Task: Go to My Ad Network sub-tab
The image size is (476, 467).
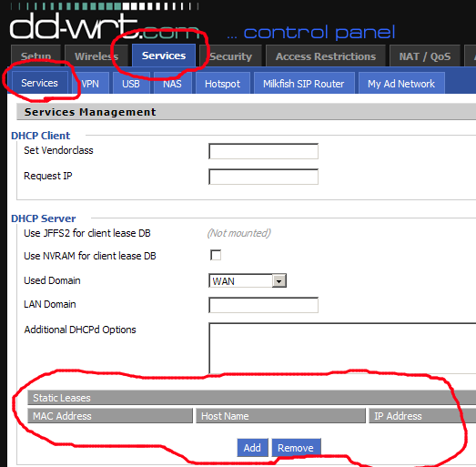Action: 401,83
